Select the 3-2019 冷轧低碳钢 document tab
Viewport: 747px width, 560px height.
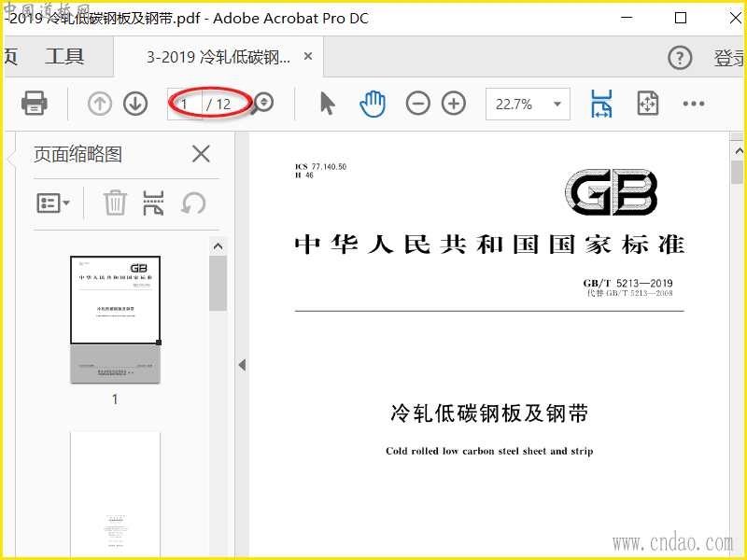[218, 57]
